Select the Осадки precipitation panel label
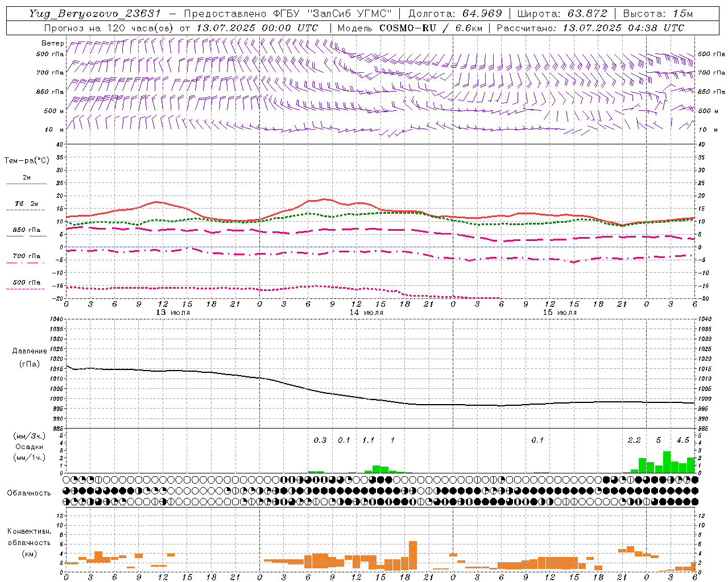The height and width of the screenshot is (582, 728). [29, 447]
